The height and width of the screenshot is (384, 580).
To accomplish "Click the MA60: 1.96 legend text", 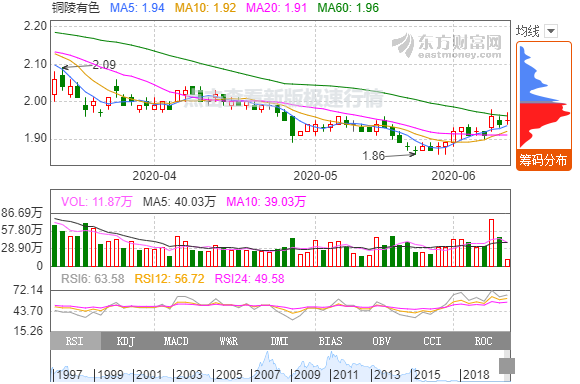I will 348,8.
